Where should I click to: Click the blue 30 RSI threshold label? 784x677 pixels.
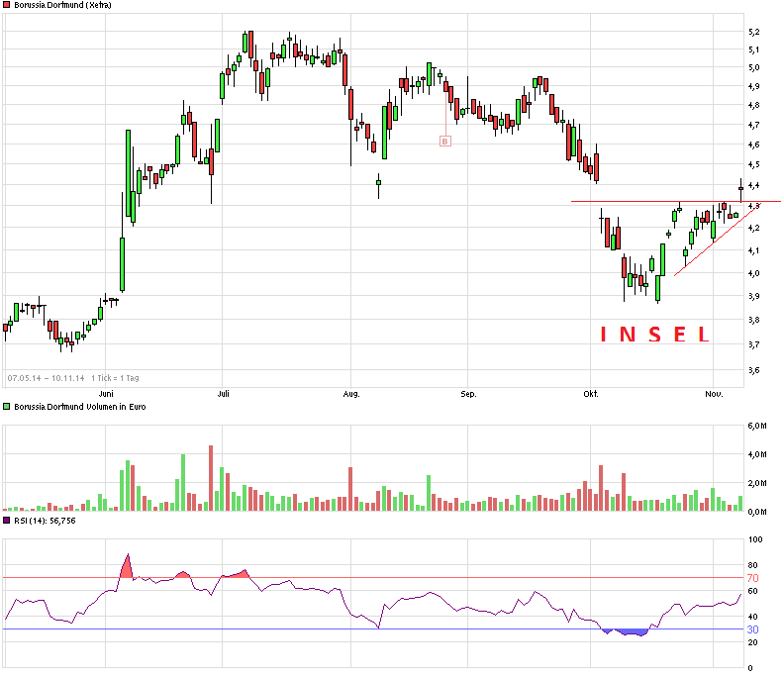coord(752,629)
